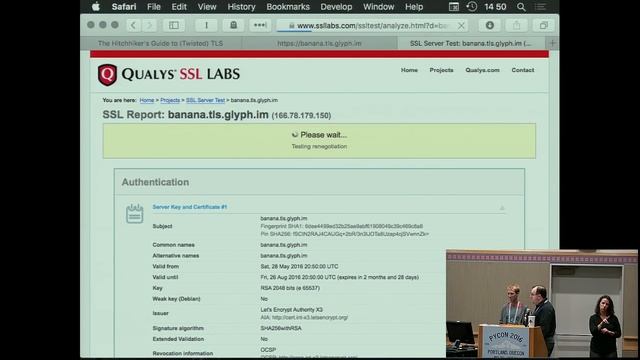Click the Common names banana.tls.glyph.im value
Viewport: 640px width, 360px height.
(x=284, y=245)
